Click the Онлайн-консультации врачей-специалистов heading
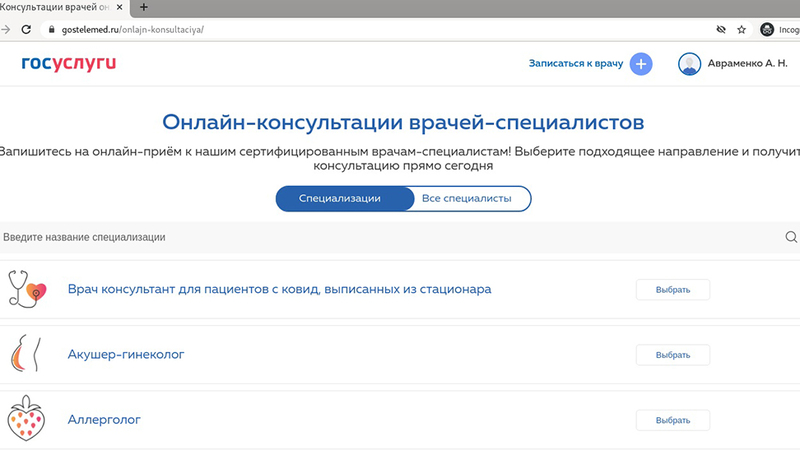This screenshot has height=450, width=800. coord(403,122)
